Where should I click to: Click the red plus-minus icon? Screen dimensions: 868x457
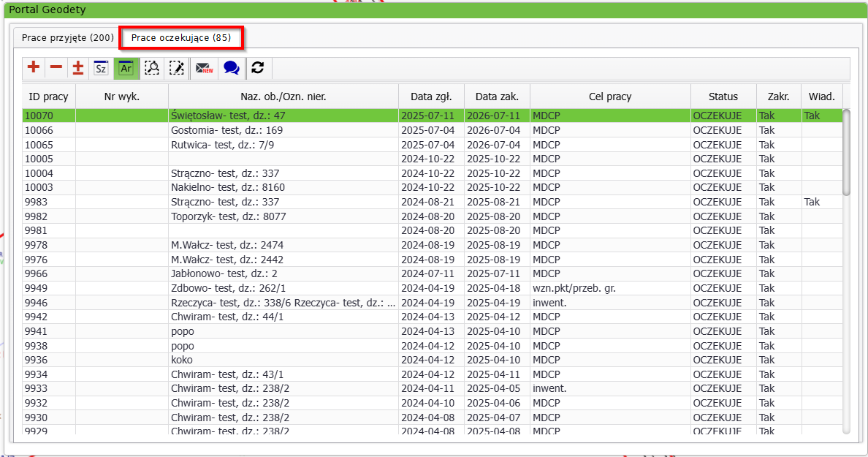[78, 68]
